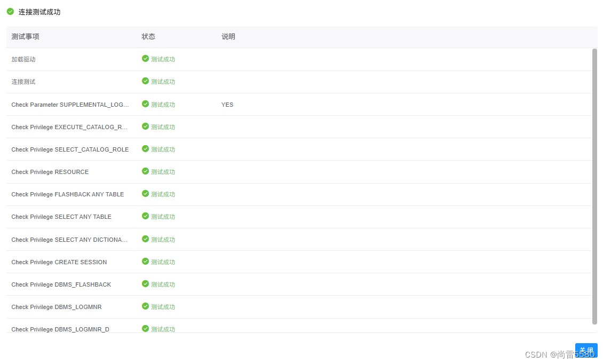Click 测试成功 status in the 加载驱动 row

(x=163, y=59)
